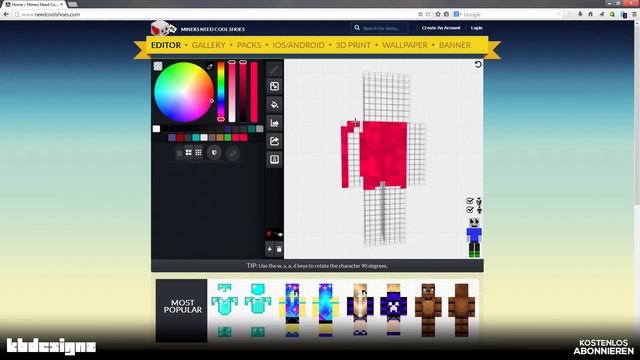Toggle the lower body-part visibility checkbox
The width and height of the screenshot is (640, 360).
pyautogui.click(x=470, y=210)
